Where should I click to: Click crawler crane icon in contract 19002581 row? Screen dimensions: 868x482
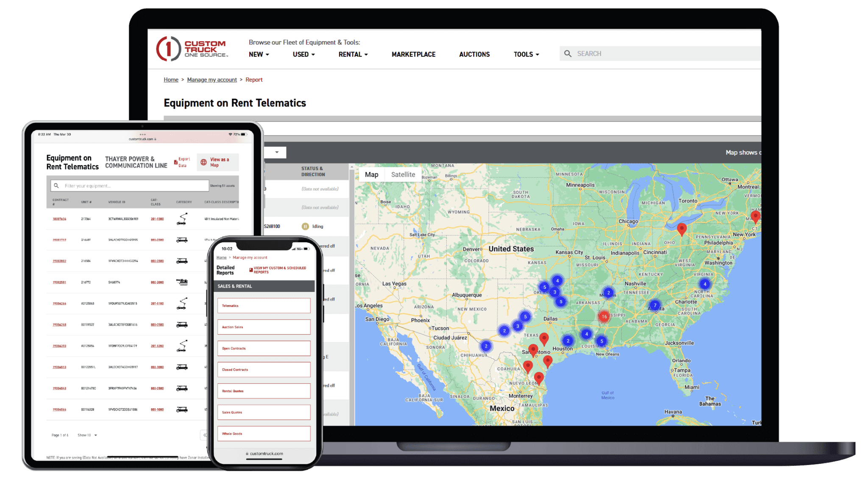[182, 282]
